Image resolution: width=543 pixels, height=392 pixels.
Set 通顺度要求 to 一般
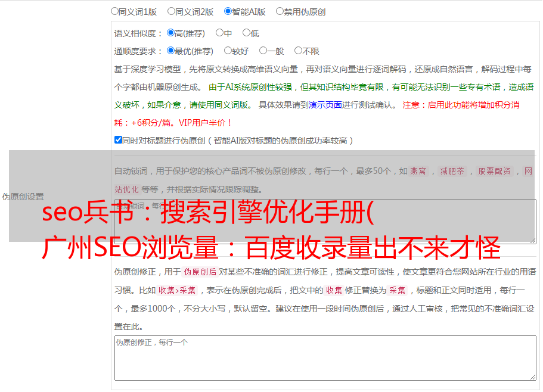click(x=263, y=51)
